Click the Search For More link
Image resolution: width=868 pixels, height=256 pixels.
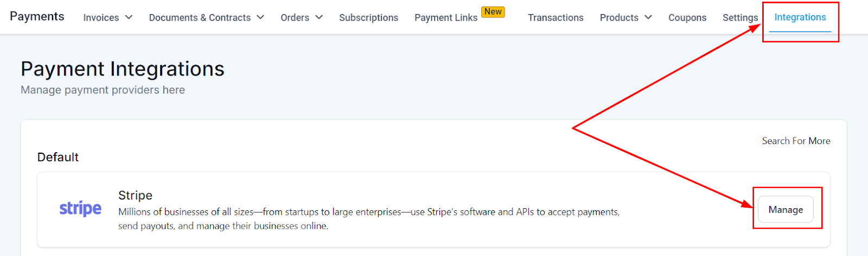tap(796, 141)
